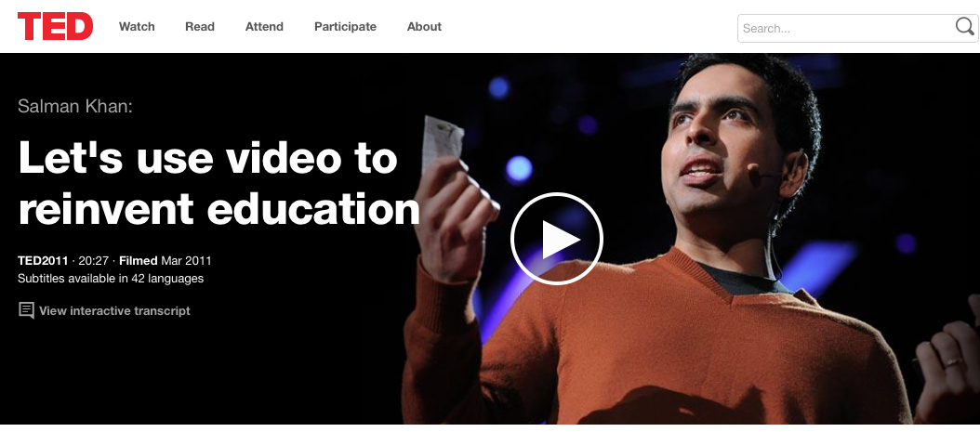
Task: Click the magnifying glass search icon
Action: click(964, 26)
